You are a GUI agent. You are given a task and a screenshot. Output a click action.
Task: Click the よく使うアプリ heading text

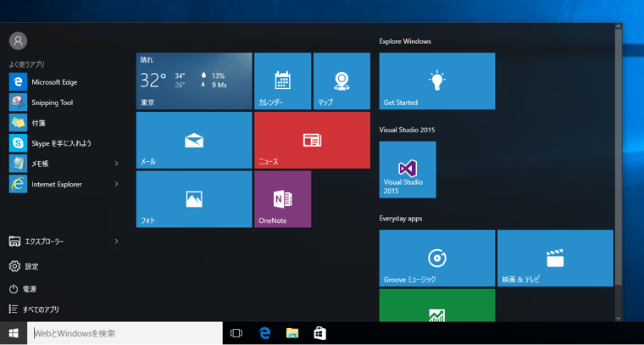(x=27, y=64)
